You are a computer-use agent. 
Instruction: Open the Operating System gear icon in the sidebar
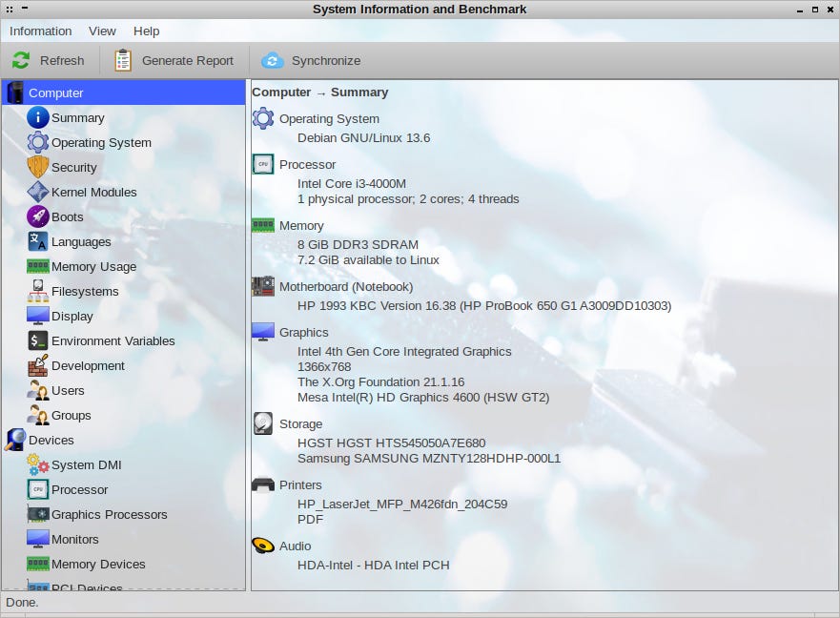[38, 142]
